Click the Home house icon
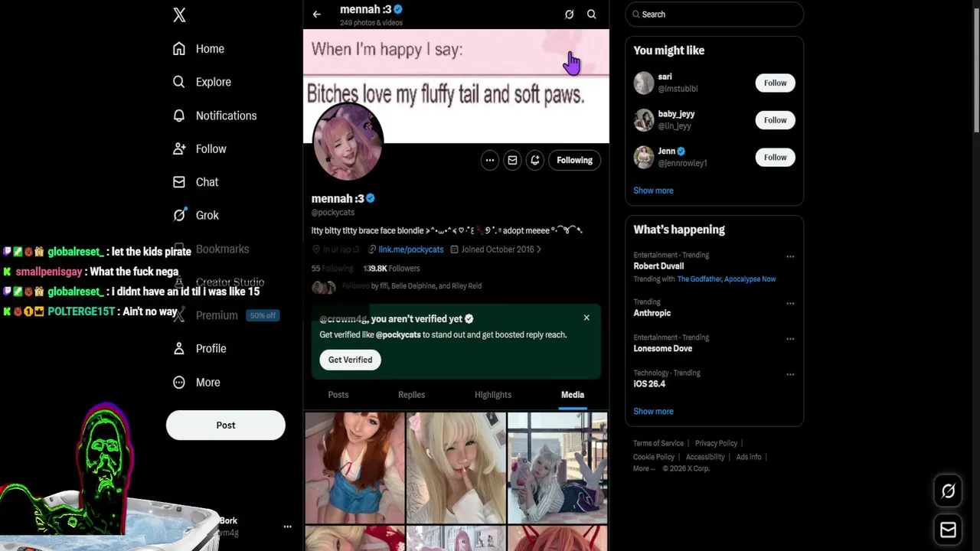This screenshot has height=551, width=980. 179,49
